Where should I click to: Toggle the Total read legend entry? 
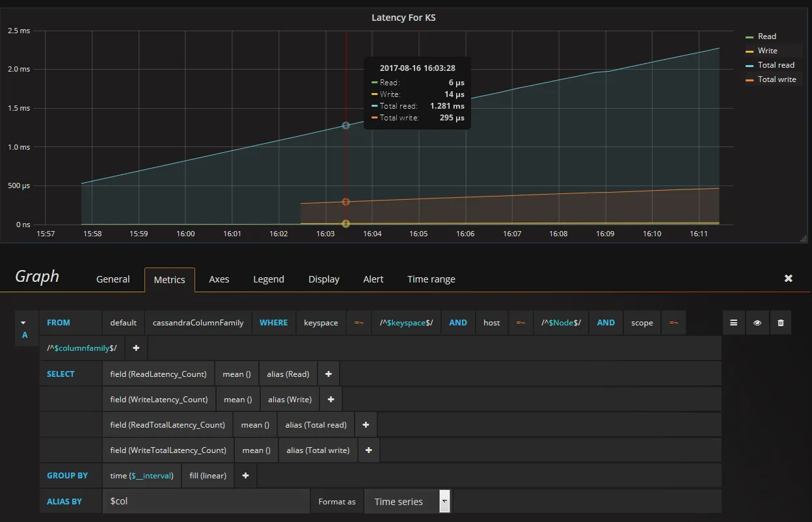tap(776, 65)
